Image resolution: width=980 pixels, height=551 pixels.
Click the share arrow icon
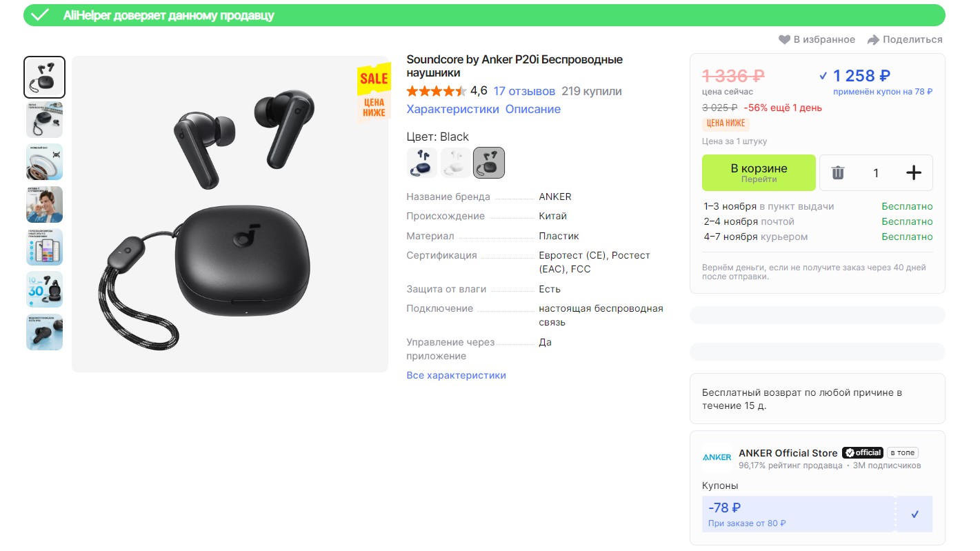(x=873, y=40)
